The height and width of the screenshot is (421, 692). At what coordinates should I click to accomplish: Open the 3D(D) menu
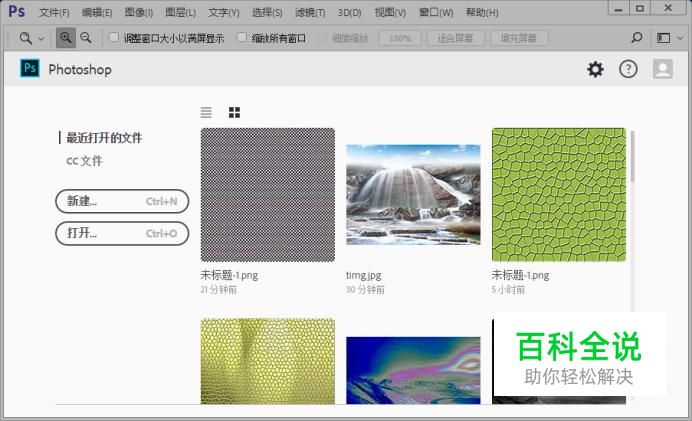(350, 12)
